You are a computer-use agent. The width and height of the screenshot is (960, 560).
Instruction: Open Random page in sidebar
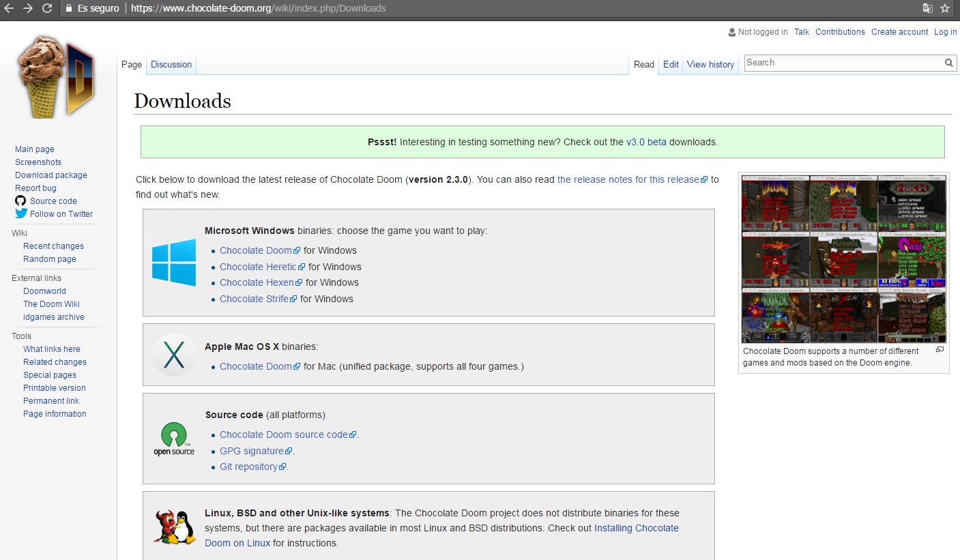(50, 259)
